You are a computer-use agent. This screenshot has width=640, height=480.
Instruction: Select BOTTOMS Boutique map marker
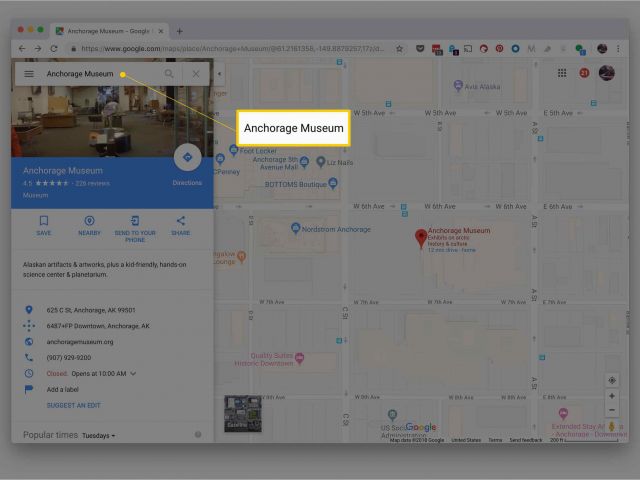pos(333,183)
